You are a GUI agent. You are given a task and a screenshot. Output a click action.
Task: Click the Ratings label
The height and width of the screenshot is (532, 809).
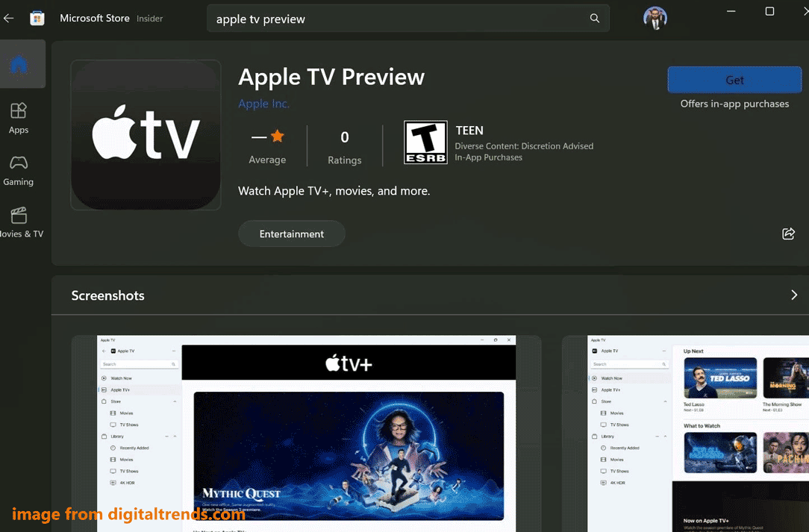(345, 160)
